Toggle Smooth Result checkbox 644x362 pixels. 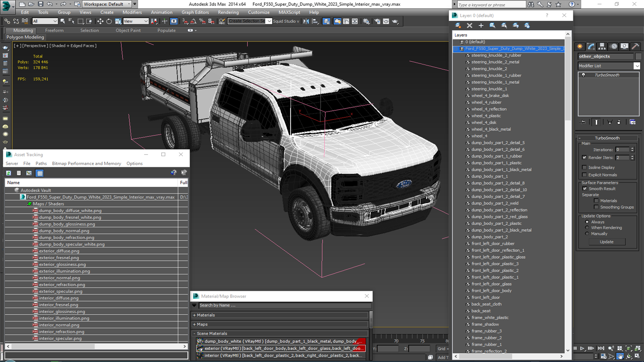tap(585, 189)
